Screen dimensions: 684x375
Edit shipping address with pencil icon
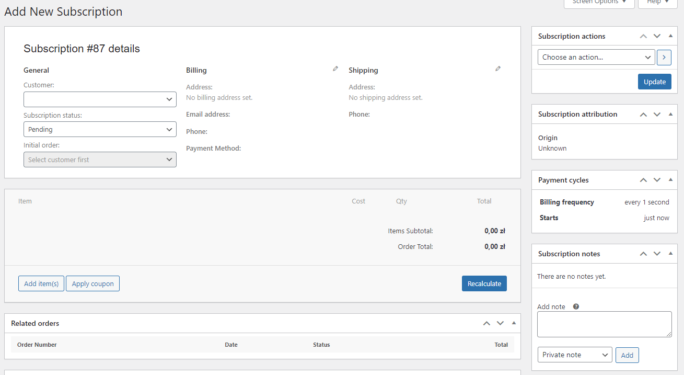click(498, 68)
